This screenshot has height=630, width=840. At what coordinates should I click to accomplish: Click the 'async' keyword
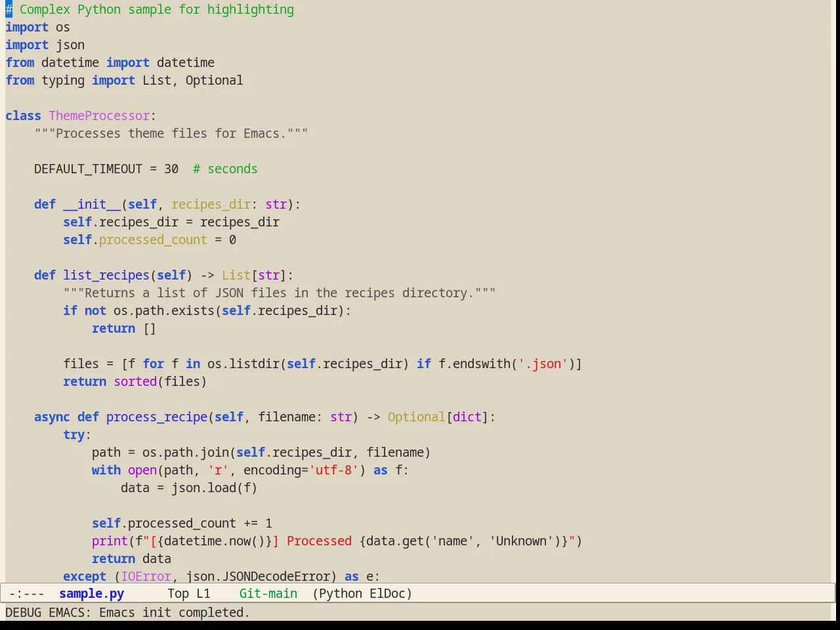point(52,417)
